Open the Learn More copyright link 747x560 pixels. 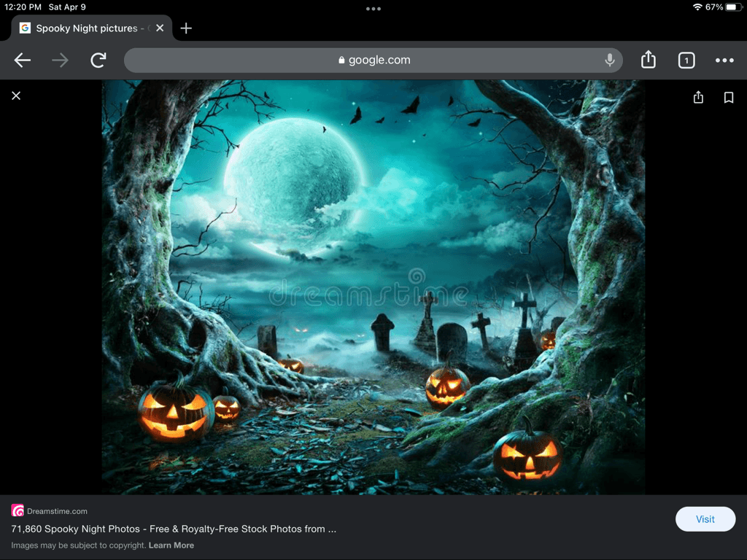tap(171, 545)
